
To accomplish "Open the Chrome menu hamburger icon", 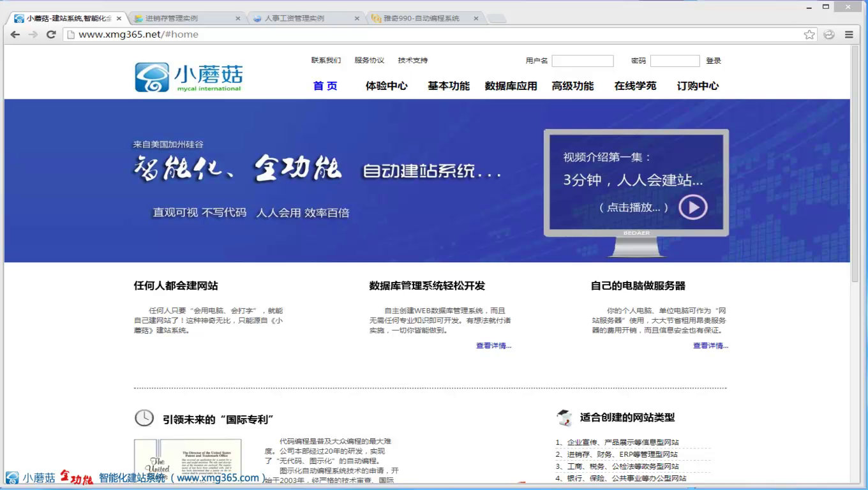I will coord(849,34).
